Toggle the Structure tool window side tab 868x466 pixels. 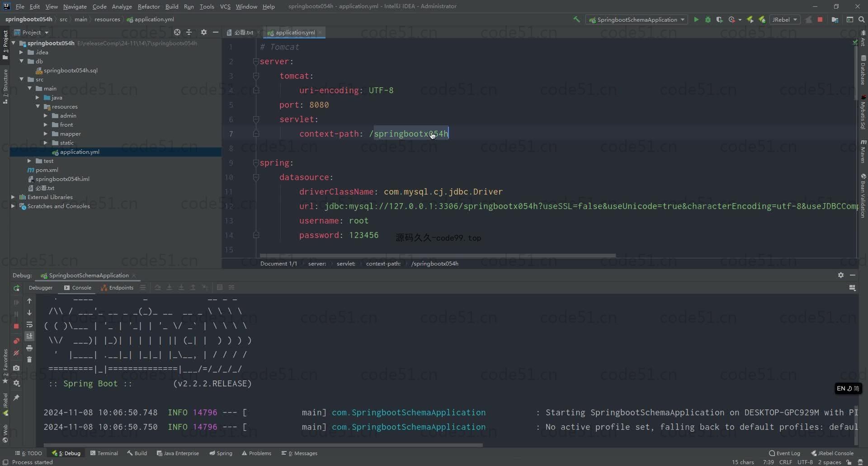click(5, 86)
